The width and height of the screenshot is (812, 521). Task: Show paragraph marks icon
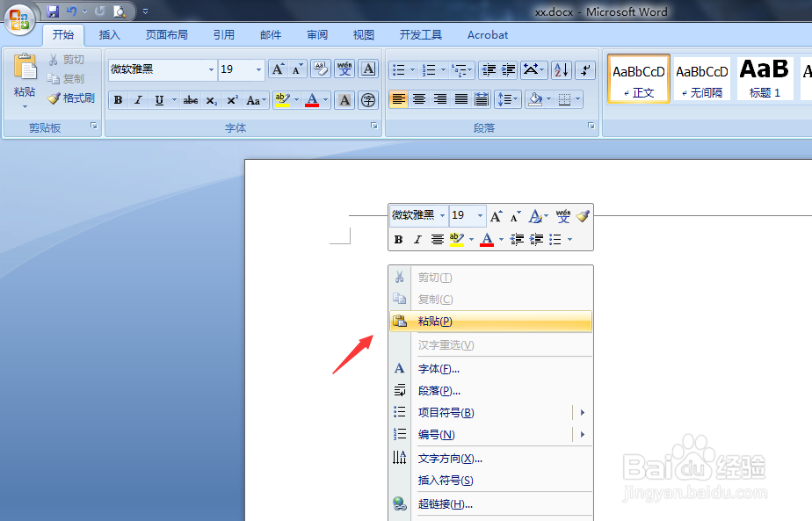pyautogui.click(x=585, y=69)
